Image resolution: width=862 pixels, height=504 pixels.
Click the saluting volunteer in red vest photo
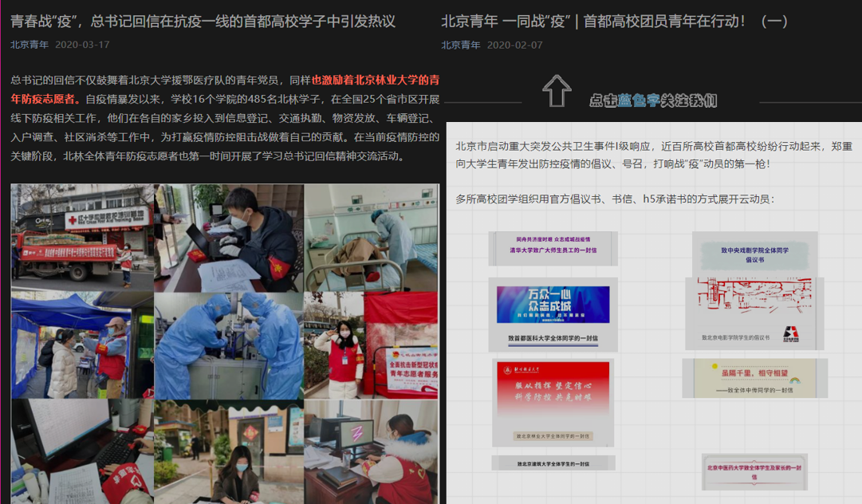click(371, 345)
